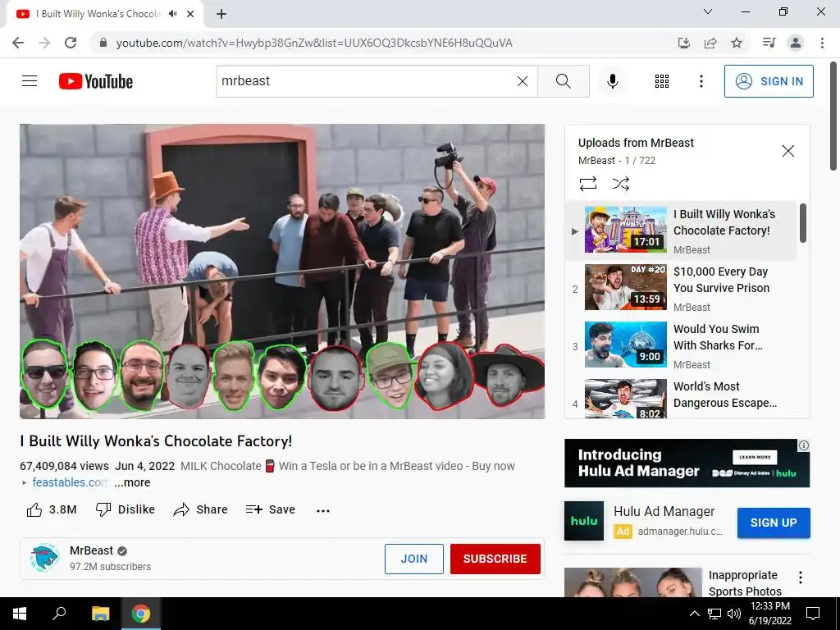Open tab search dropdown chevron
Viewport: 840px width, 630px height.
coord(708,11)
